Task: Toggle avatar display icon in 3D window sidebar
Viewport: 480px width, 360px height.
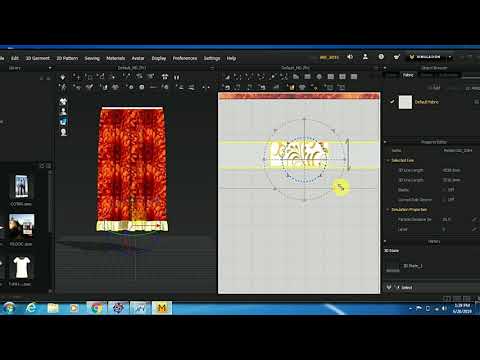Action: (x=63, y=111)
